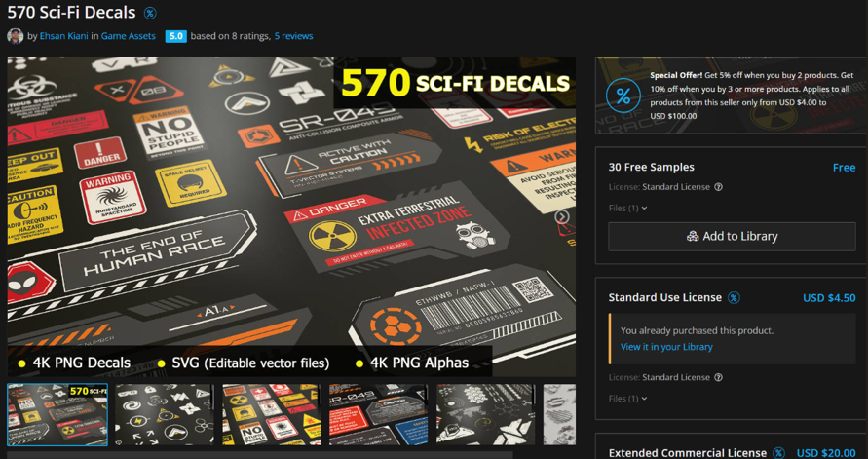868x459 pixels.
Task: Follow the View it in your Library link
Action: pyautogui.click(x=666, y=347)
